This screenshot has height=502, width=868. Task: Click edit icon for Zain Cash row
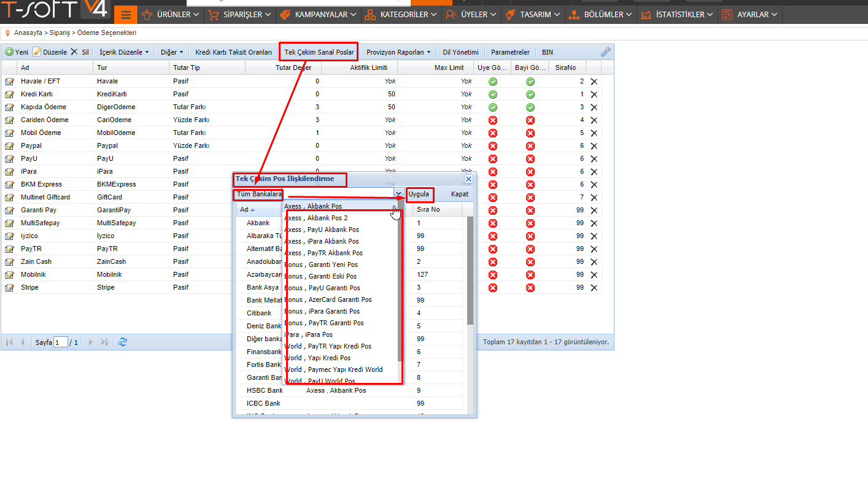[9, 261]
